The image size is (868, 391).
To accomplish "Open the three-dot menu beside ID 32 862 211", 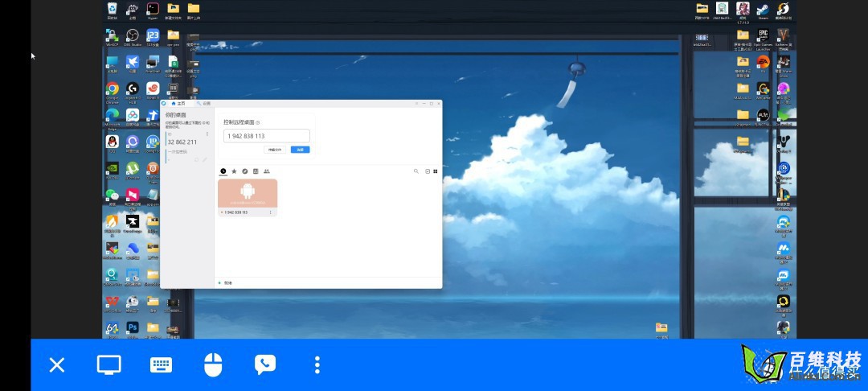I will click(x=207, y=134).
